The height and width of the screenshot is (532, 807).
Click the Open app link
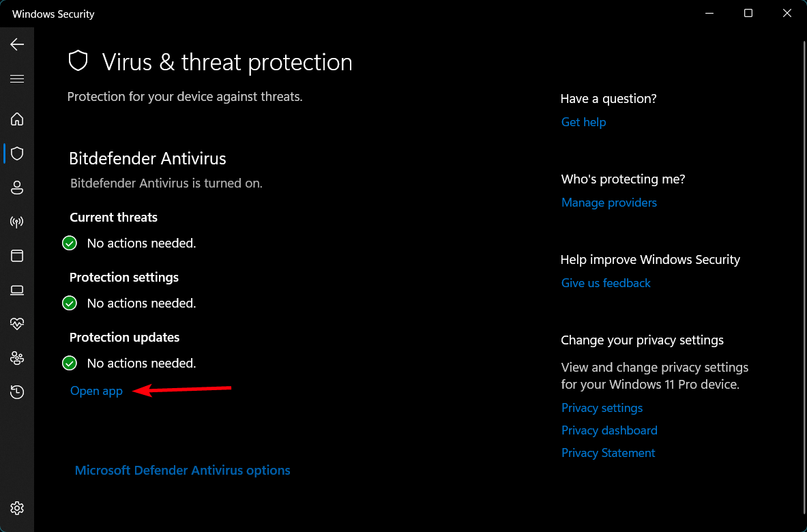(x=96, y=391)
